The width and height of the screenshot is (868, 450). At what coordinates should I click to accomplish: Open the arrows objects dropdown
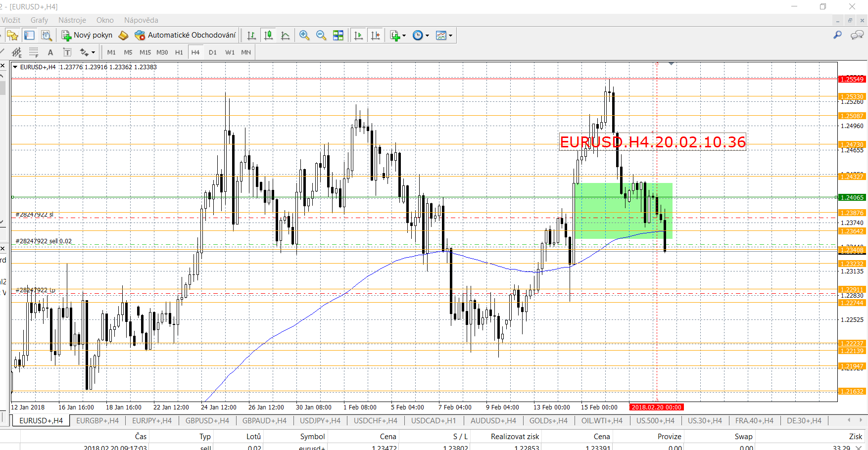tap(87, 52)
